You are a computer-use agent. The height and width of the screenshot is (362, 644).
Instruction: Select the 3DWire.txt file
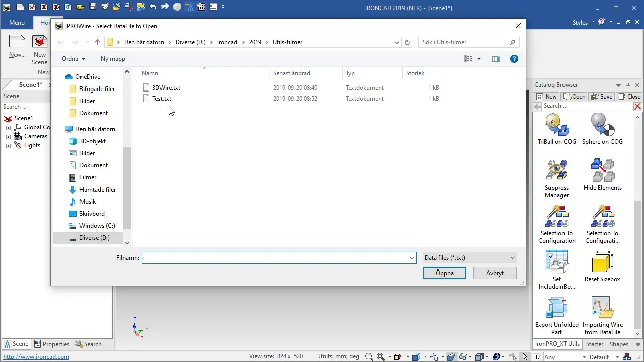click(166, 88)
